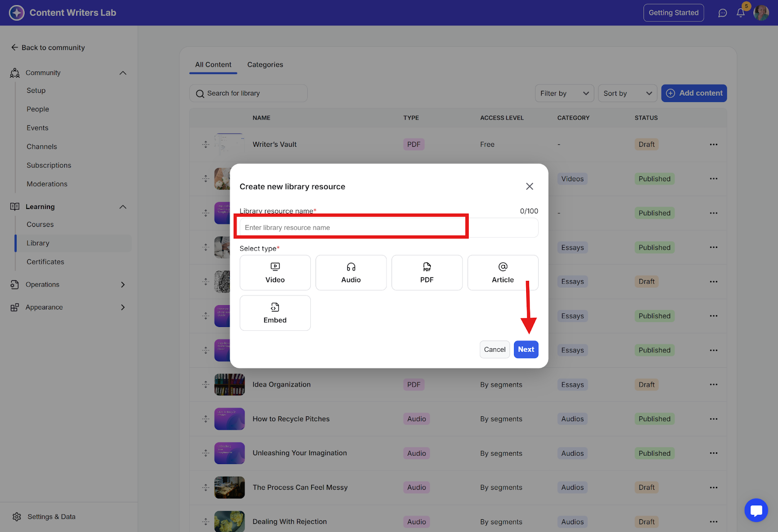Select the Video resource type
The width and height of the screenshot is (778, 532).
[275, 273]
